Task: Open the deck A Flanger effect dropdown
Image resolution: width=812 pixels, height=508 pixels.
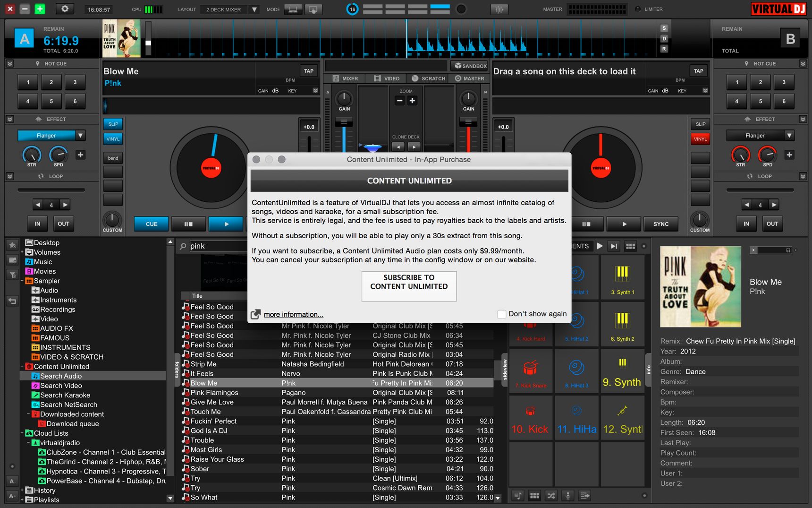Action: pos(81,136)
